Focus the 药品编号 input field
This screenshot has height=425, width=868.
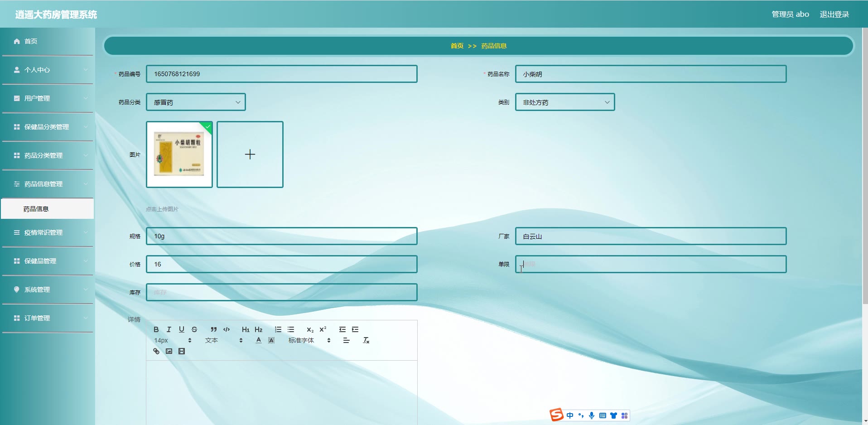click(x=281, y=74)
